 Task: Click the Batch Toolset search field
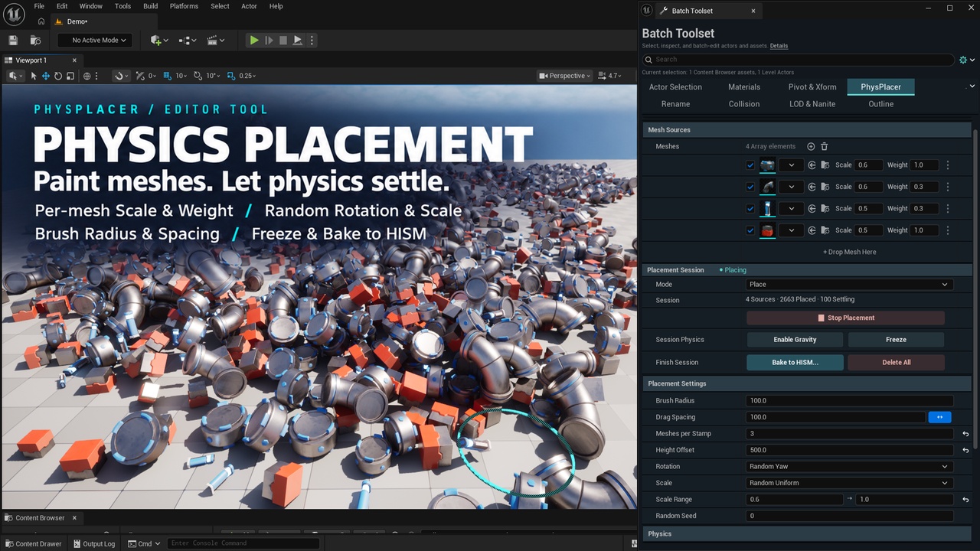coord(799,60)
